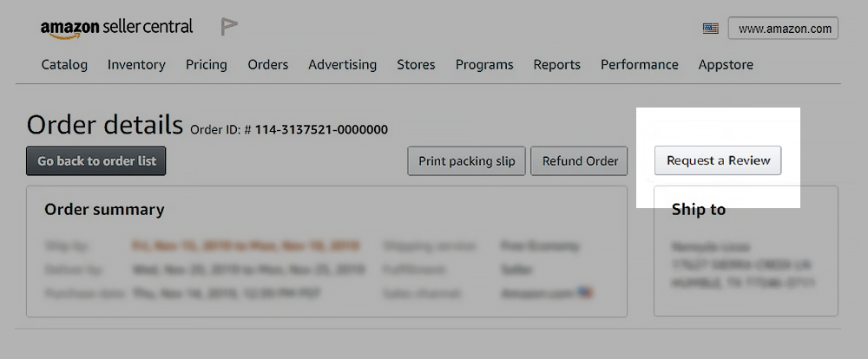Viewport: 868px width, 359px height.
Task: Open the Reports menu
Action: [557, 64]
